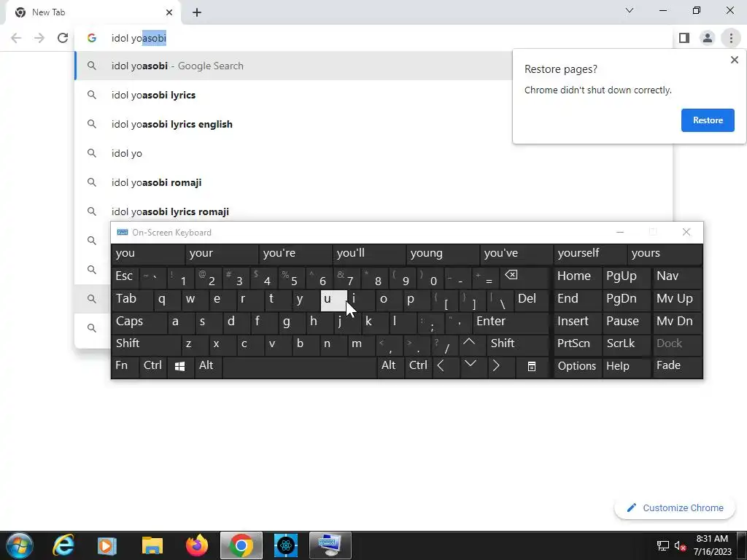The width and height of the screenshot is (747, 560).
Task: Tap the highlighted u key
Action: click(x=333, y=300)
